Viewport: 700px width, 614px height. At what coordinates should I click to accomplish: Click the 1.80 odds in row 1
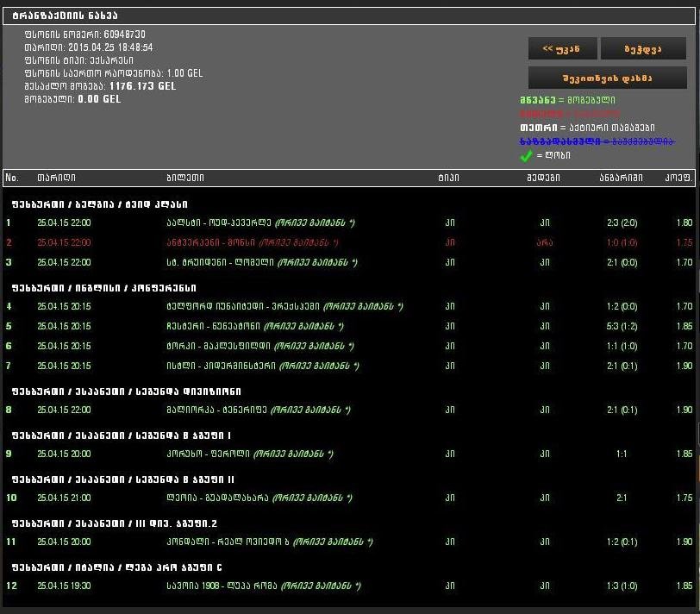684,222
